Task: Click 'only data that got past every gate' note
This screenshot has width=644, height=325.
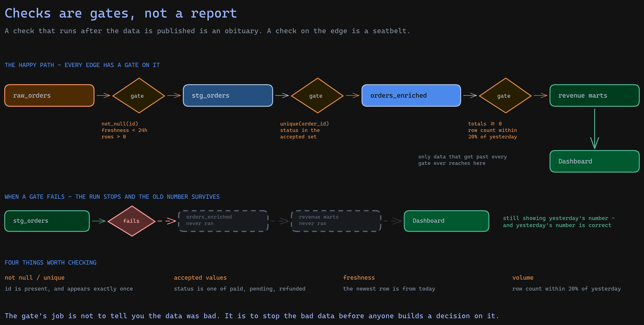Action: [x=462, y=160]
